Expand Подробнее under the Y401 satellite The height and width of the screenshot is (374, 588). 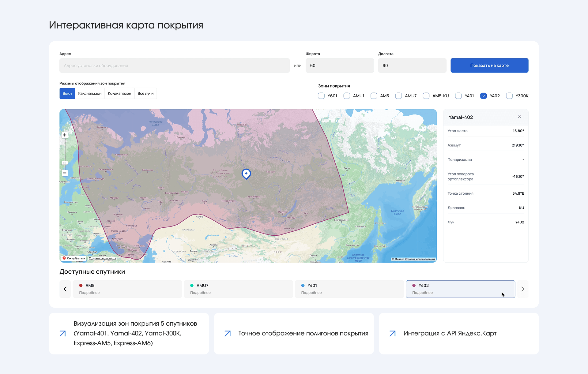tap(311, 293)
